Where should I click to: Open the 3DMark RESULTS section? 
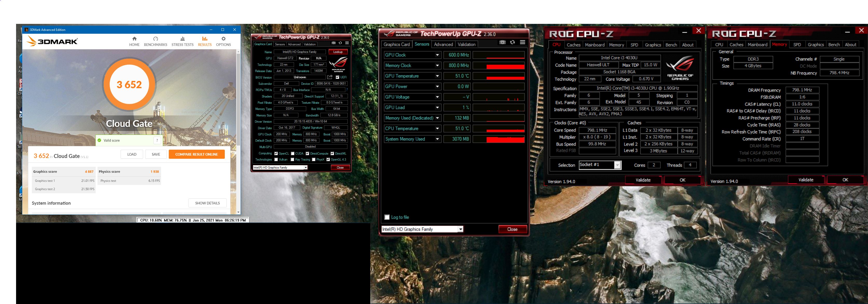205,41
